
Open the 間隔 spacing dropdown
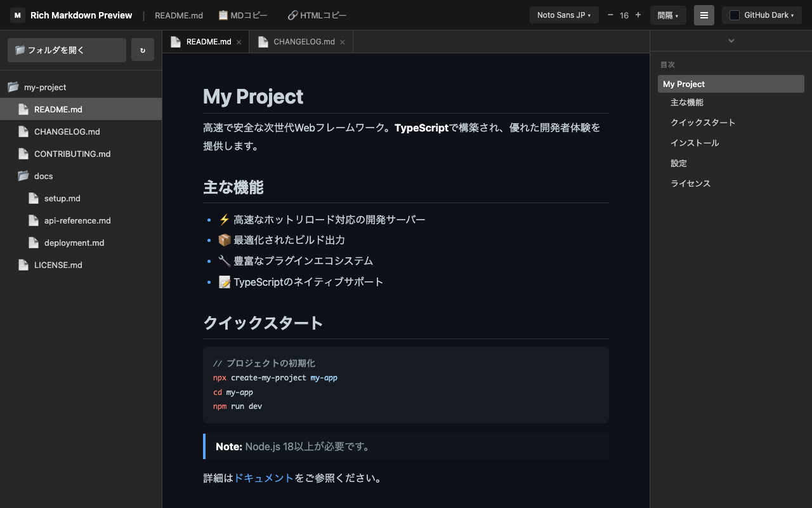668,15
